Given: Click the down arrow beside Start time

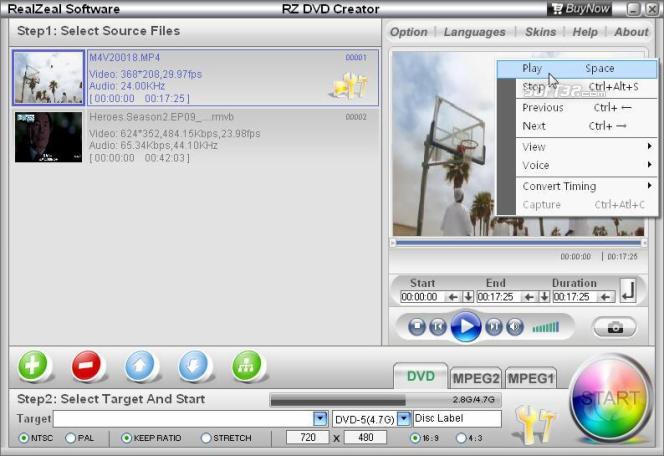Looking at the screenshot, I should tap(468, 297).
